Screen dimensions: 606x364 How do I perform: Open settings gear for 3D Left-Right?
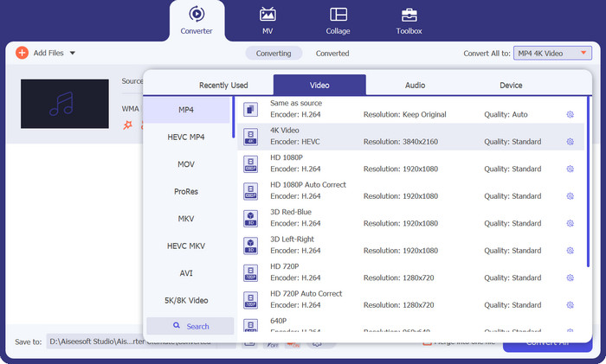pyautogui.click(x=570, y=251)
